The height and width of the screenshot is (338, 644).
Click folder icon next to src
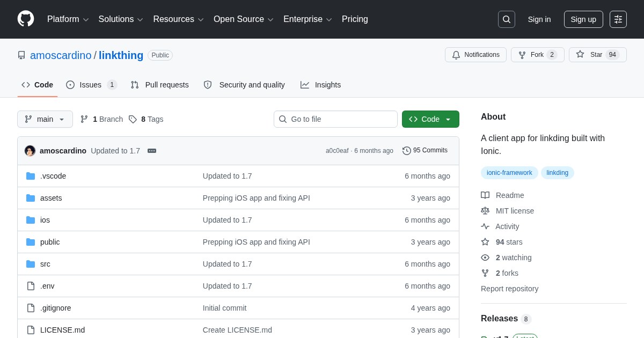(31, 264)
